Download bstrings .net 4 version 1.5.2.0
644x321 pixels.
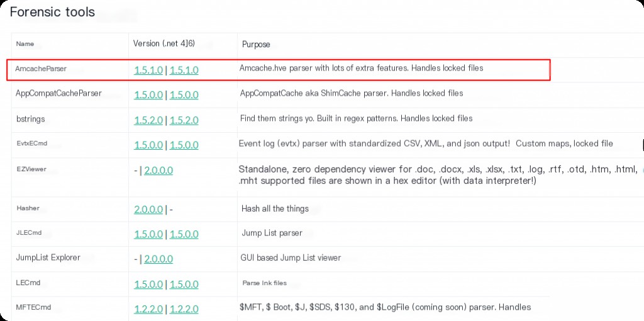tap(148, 120)
